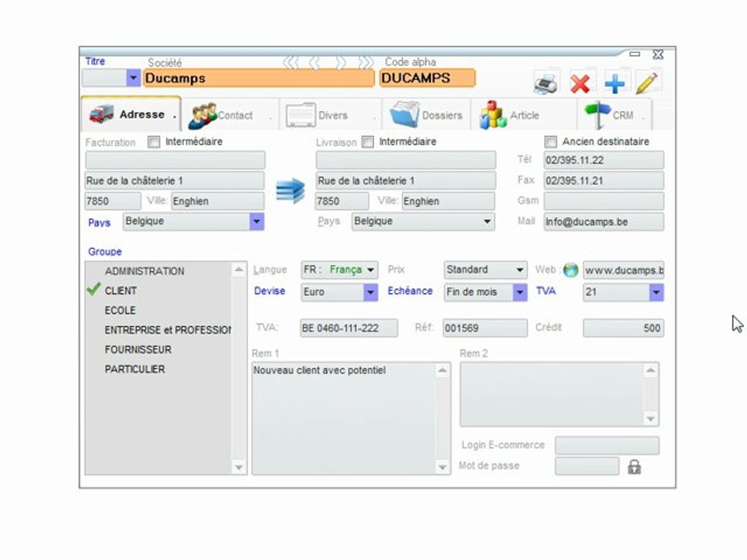Select ADMINISTRATION in the Groupe list
The width and height of the screenshot is (747, 560).
pos(145,271)
